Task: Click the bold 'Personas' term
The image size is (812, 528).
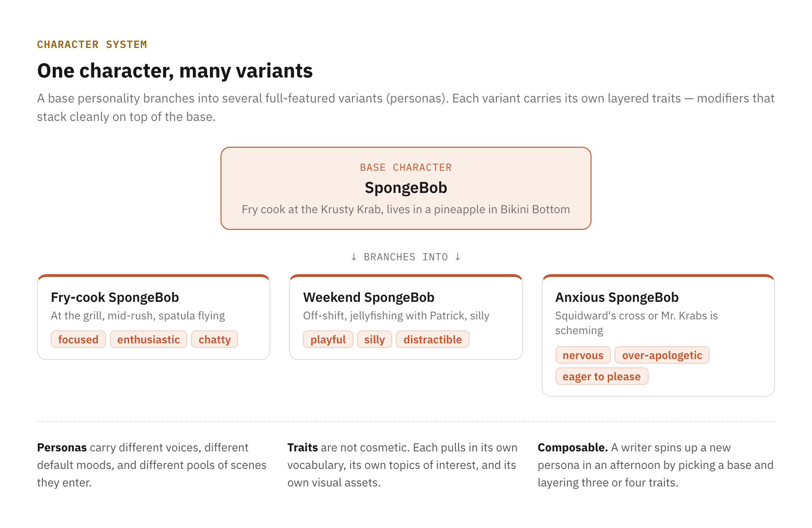Action: [x=62, y=447]
